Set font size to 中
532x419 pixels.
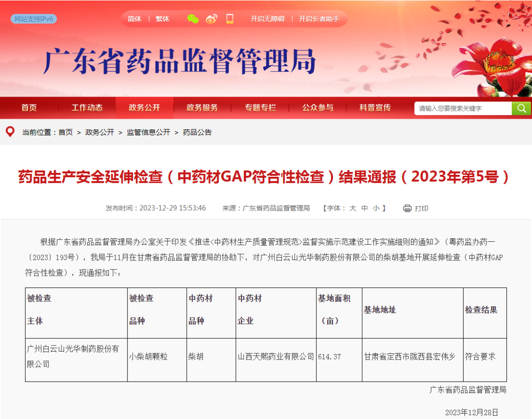[x=365, y=208]
